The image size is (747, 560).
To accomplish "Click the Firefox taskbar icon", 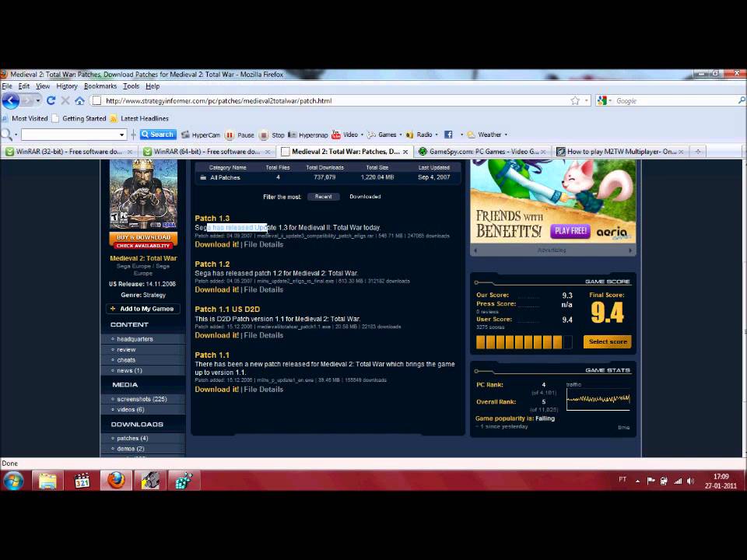I will [x=116, y=481].
